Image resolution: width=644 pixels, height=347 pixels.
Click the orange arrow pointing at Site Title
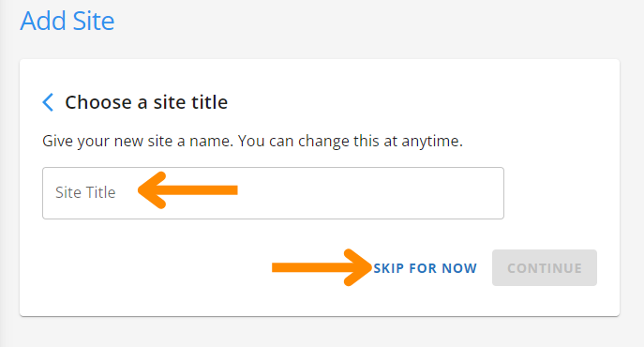187,190
